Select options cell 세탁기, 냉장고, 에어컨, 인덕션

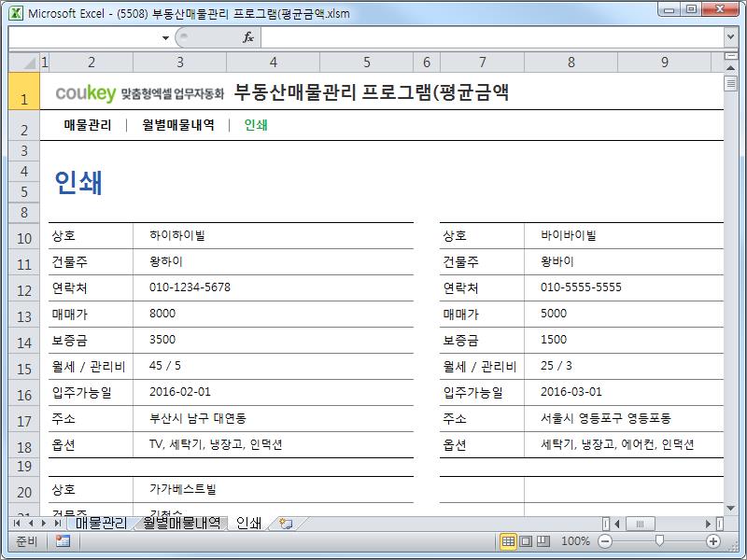(624, 445)
